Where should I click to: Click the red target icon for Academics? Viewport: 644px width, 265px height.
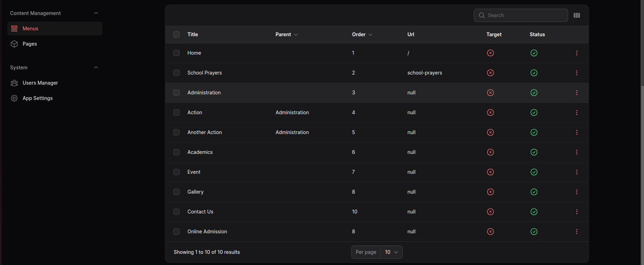pyautogui.click(x=490, y=152)
